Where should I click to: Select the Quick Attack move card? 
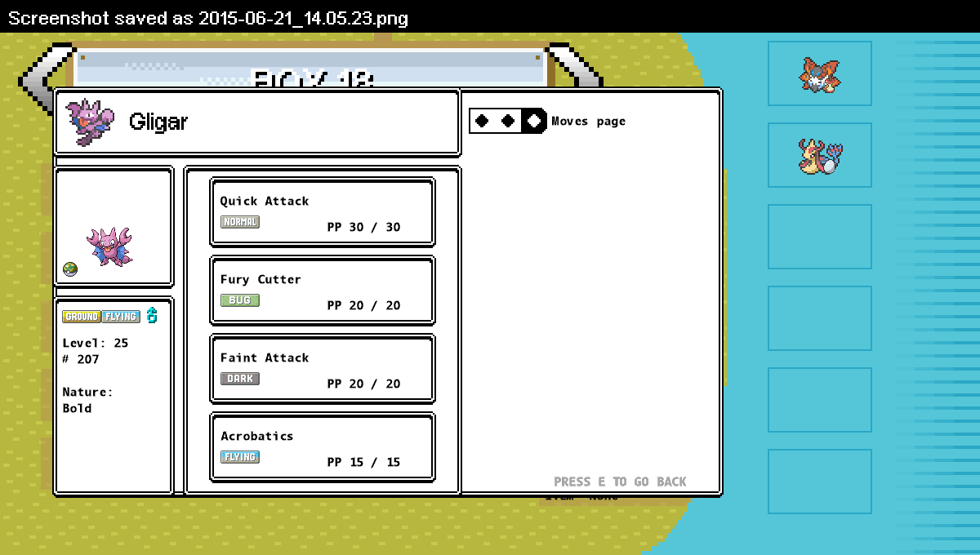[323, 212]
